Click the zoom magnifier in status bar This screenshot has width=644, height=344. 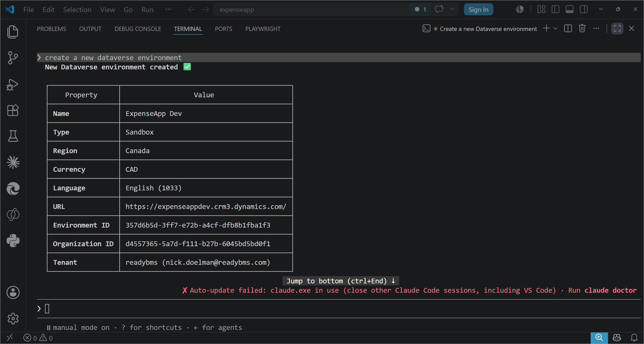point(599,338)
